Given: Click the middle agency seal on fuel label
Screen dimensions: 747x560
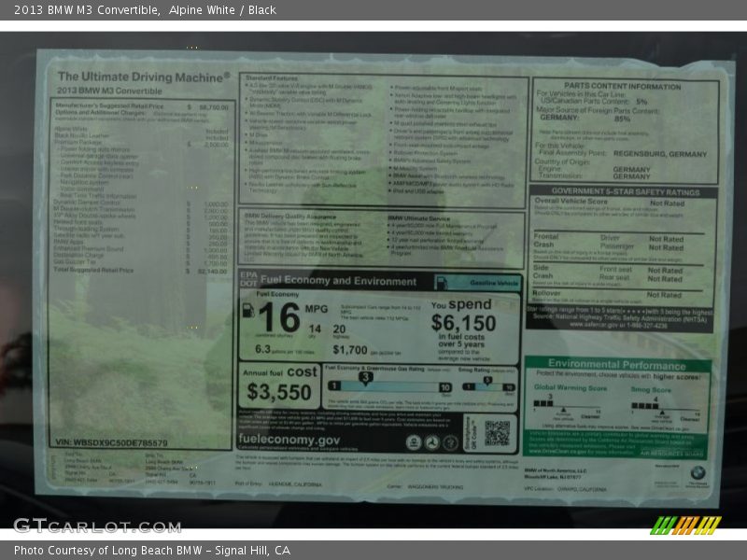Looking at the screenshot, I should click(432, 442).
